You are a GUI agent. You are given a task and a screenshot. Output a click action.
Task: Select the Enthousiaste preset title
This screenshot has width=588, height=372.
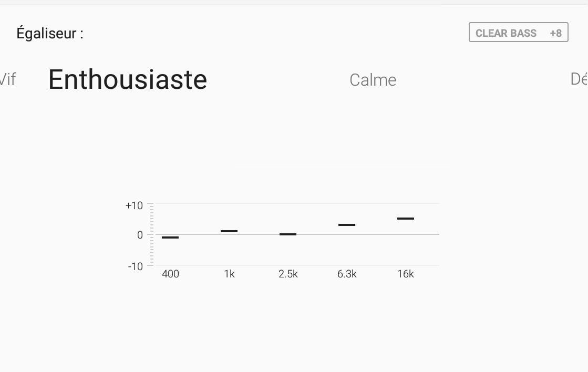click(x=128, y=79)
